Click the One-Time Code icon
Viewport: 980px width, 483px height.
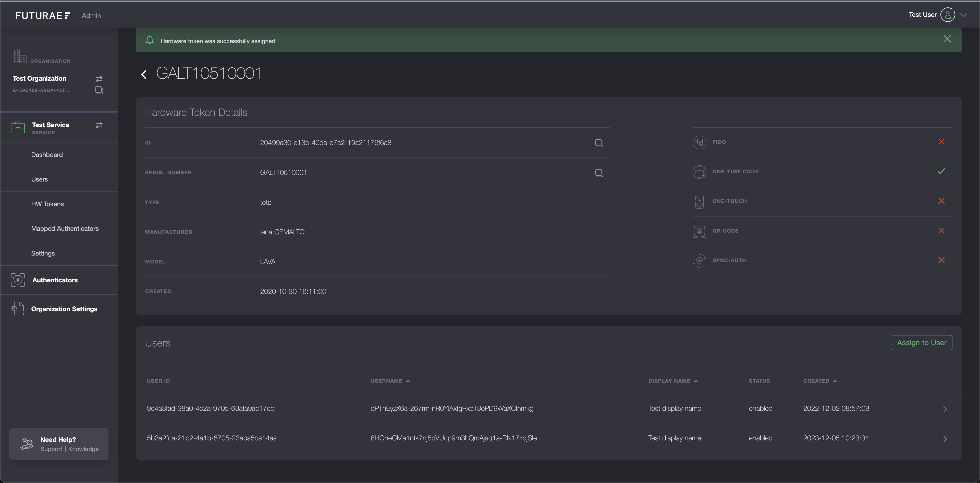point(699,172)
